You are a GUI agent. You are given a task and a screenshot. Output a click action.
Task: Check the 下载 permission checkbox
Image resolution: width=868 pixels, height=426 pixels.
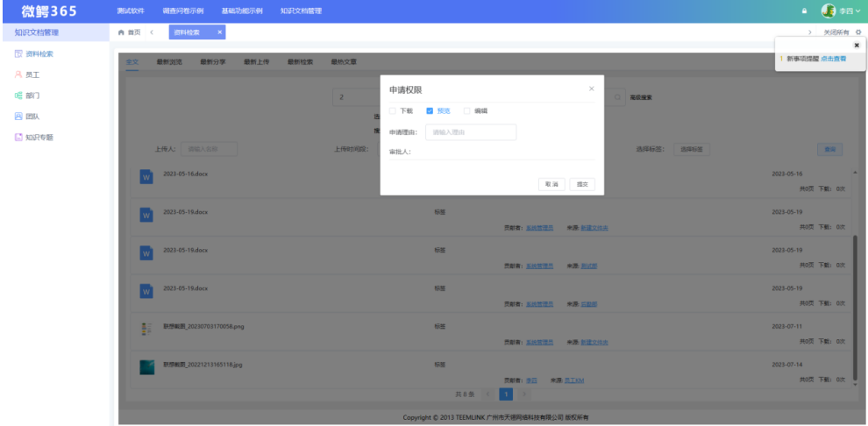(x=393, y=111)
